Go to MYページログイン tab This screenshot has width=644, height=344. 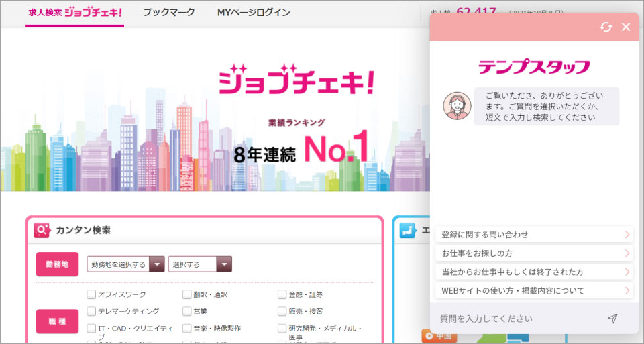tap(254, 13)
